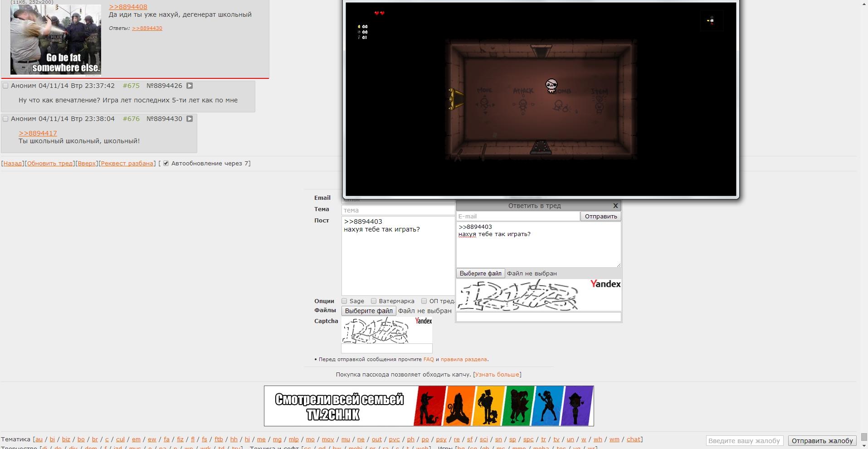Click Выберите файл in the main form
This screenshot has width=868, height=449.
[x=369, y=311]
